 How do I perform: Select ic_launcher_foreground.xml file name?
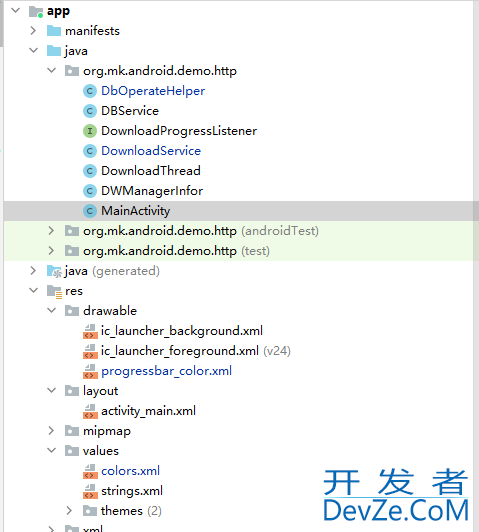[x=180, y=351]
